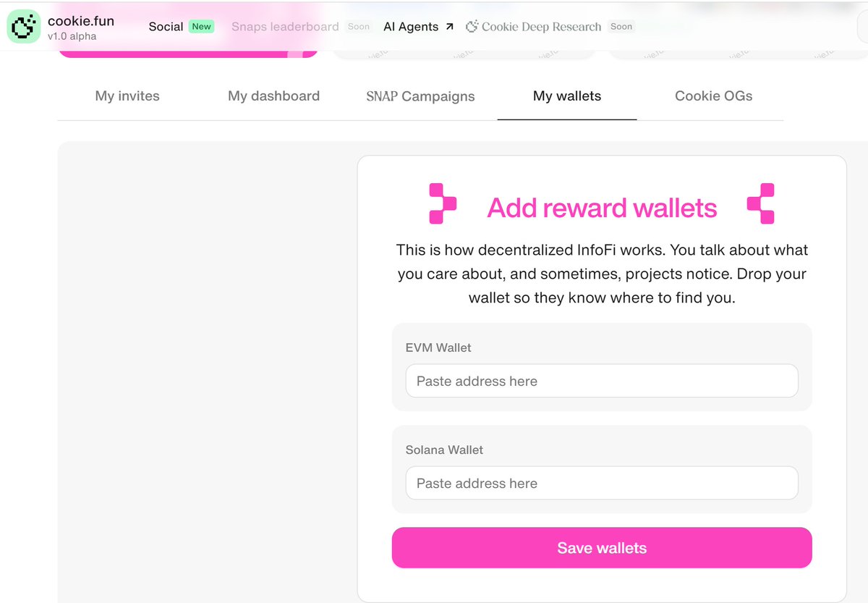Click the green New badge
This screenshot has width=868, height=603.
pyautogui.click(x=201, y=27)
